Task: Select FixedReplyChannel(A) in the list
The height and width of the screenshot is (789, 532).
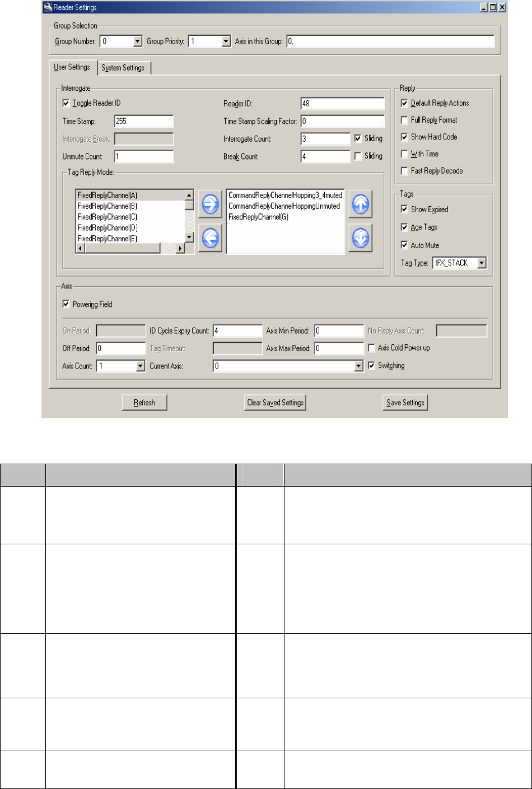Action: click(130, 195)
